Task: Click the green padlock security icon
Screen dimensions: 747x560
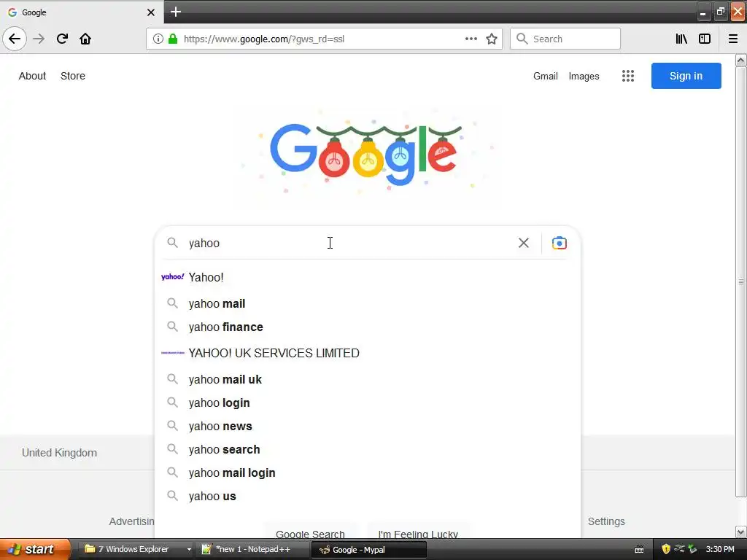Action: pyautogui.click(x=173, y=39)
